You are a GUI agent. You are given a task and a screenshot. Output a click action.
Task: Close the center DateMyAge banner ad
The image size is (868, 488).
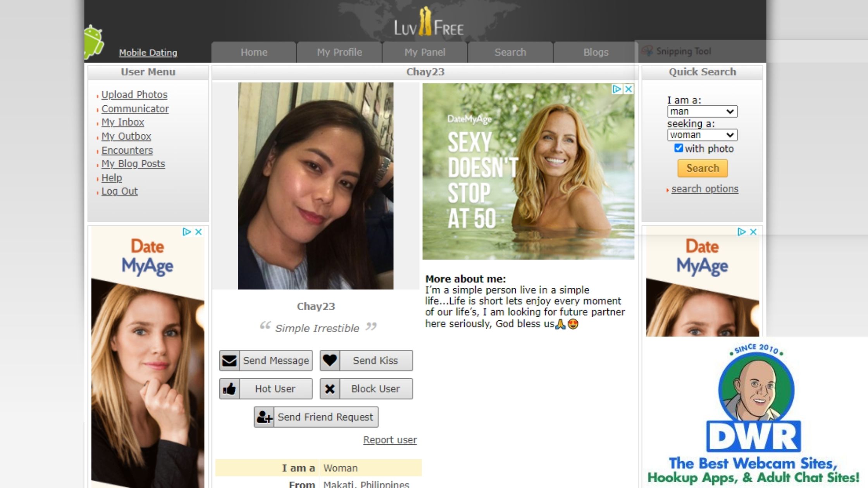pyautogui.click(x=629, y=89)
